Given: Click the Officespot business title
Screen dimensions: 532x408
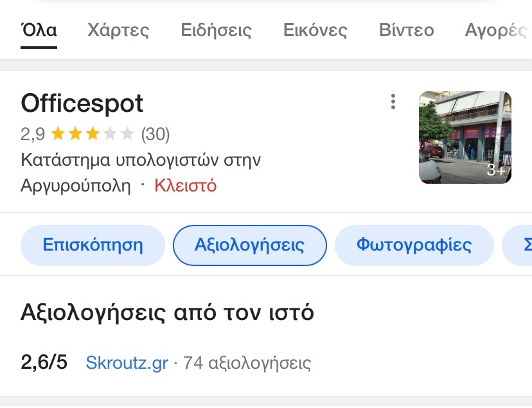Looking at the screenshot, I should point(82,103).
